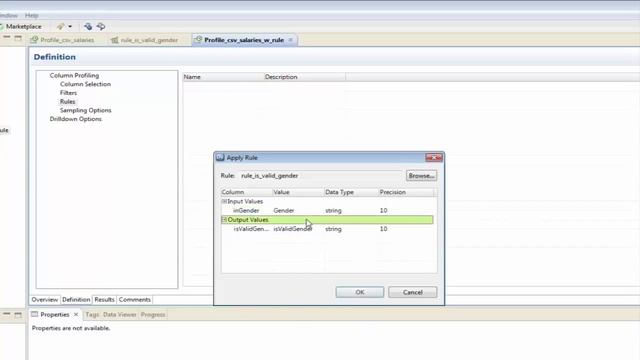640x360 pixels.
Task: Select Rules in the definition tree
Action: (x=67, y=102)
